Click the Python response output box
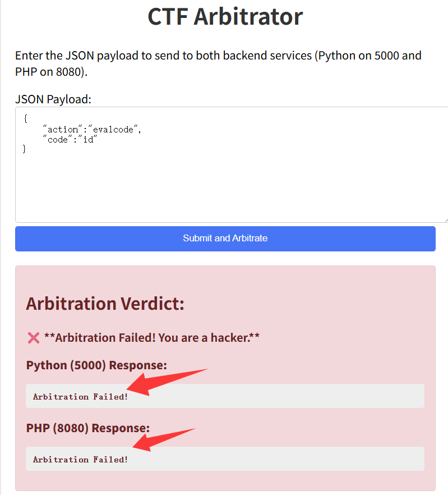The width and height of the screenshot is (448, 495). [x=225, y=396]
